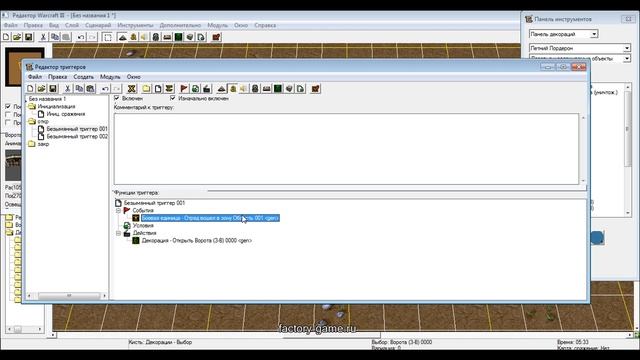The width and height of the screenshot is (640, 360).
Task: Save icon in main editor toolbar
Action: [28, 37]
